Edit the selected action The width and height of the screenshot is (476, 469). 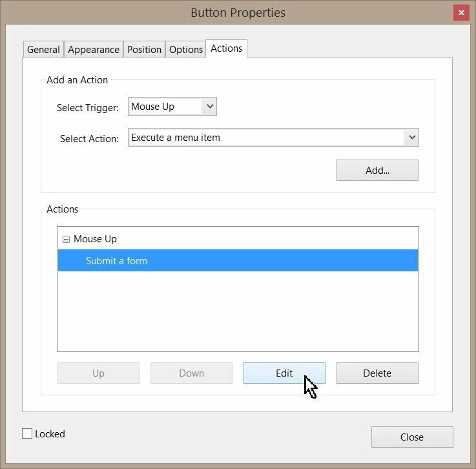[284, 373]
